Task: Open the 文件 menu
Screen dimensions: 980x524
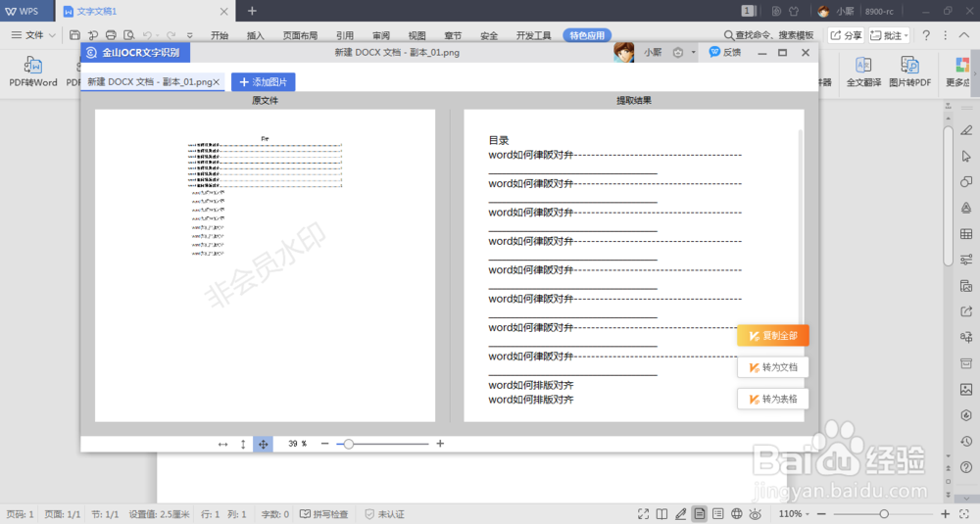Action: pyautogui.click(x=33, y=35)
